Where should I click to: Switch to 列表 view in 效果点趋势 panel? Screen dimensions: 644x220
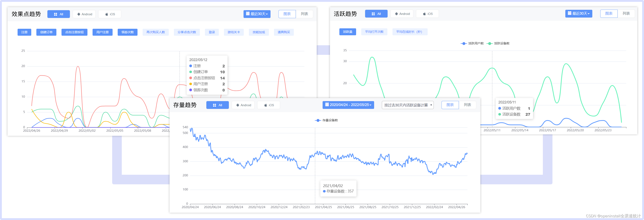304,14
